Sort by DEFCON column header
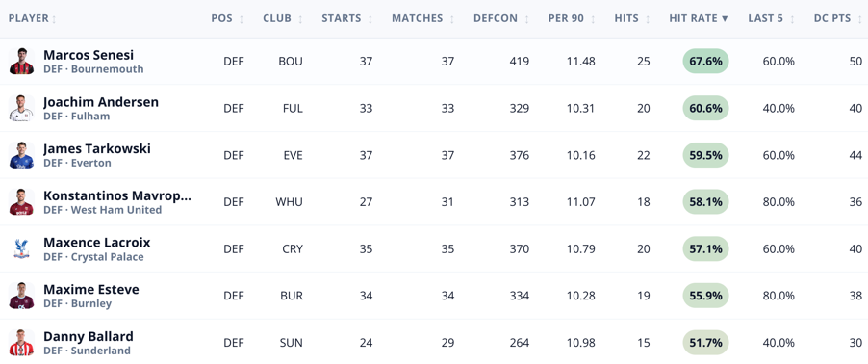This screenshot has width=868, height=364. [x=501, y=18]
